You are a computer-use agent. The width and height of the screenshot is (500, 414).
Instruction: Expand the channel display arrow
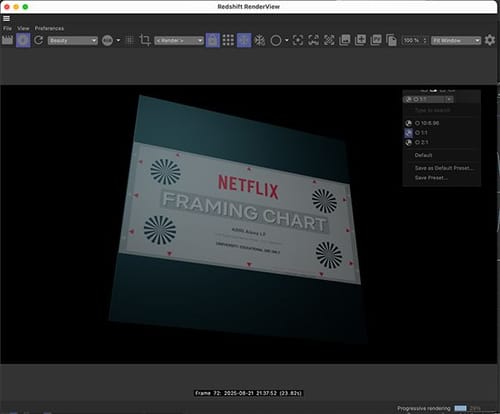[x=118, y=41]
